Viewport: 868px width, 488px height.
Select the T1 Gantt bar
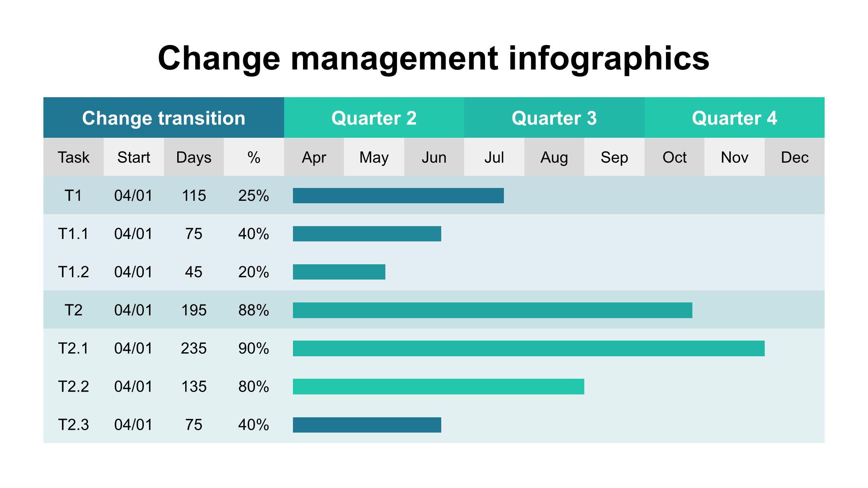[x=398, y=196]
